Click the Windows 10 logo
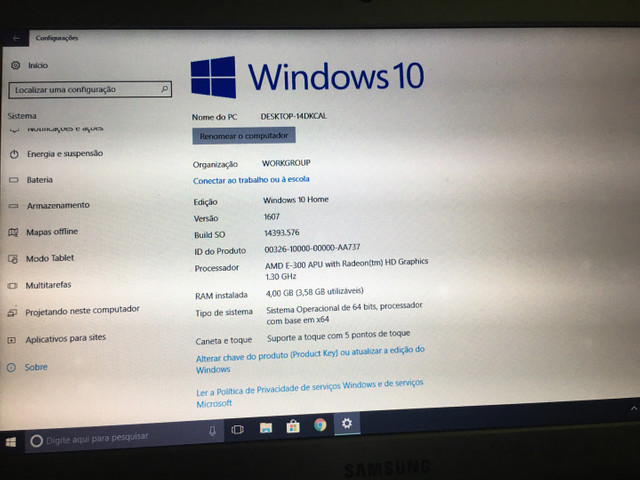 [x=307, y=77]
